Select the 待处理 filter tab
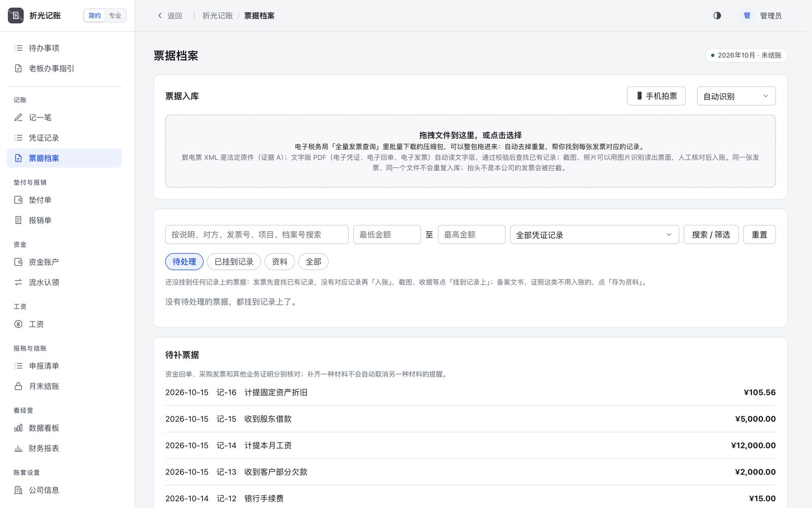This screenshot has height=508, width=812. (x=184, y=262)
